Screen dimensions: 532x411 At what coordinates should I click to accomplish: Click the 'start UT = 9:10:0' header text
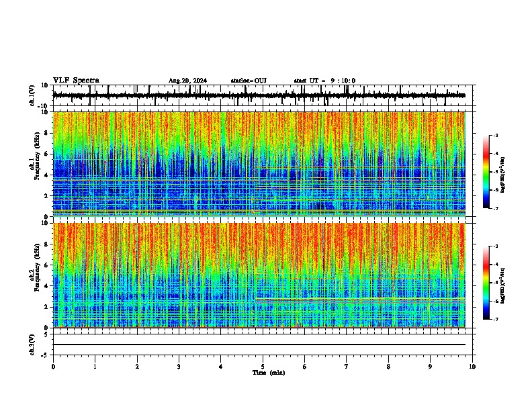324,81
